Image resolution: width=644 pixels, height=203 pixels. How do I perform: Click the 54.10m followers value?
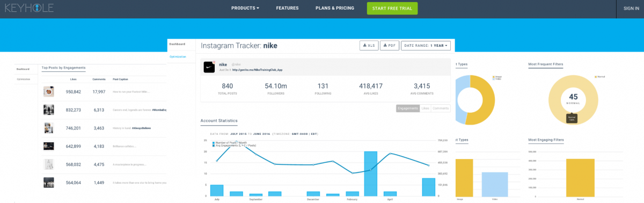tap(276, 86)
